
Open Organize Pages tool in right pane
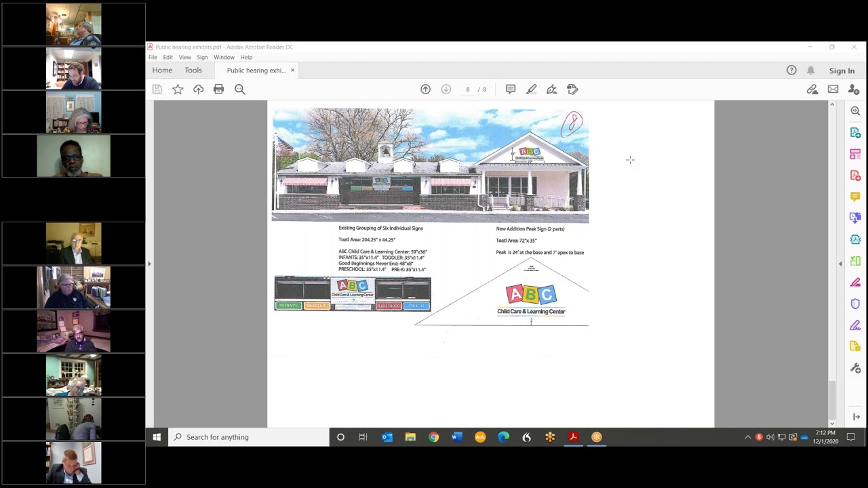click(856, 261)
